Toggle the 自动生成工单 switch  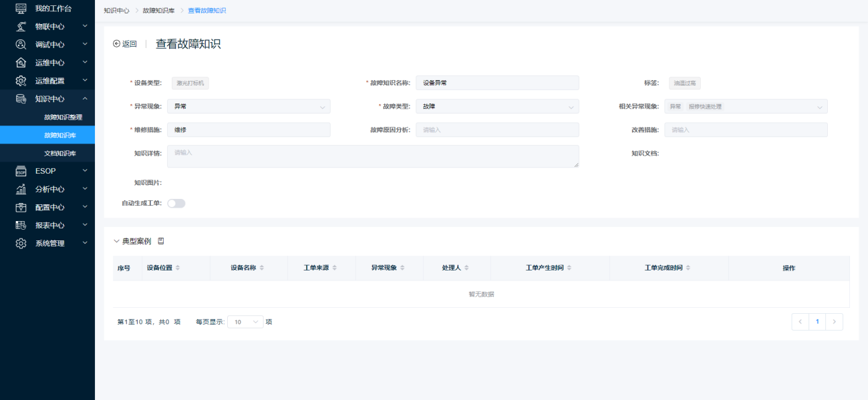pos(176,203)
